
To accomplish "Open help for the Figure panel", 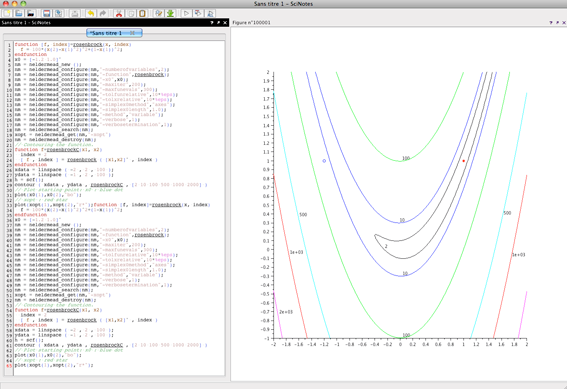I will tap(551, 22).
